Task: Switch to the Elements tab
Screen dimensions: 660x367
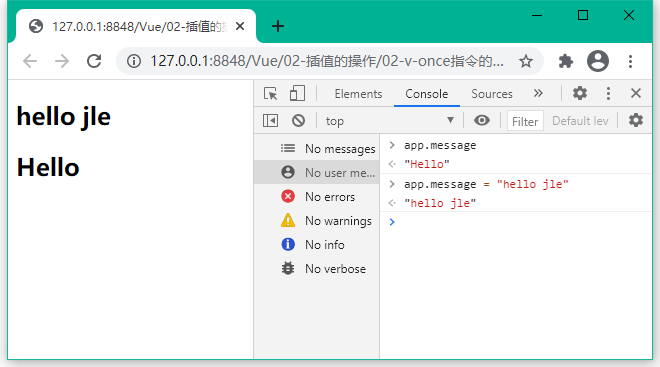Action: (x=358, y=94)
